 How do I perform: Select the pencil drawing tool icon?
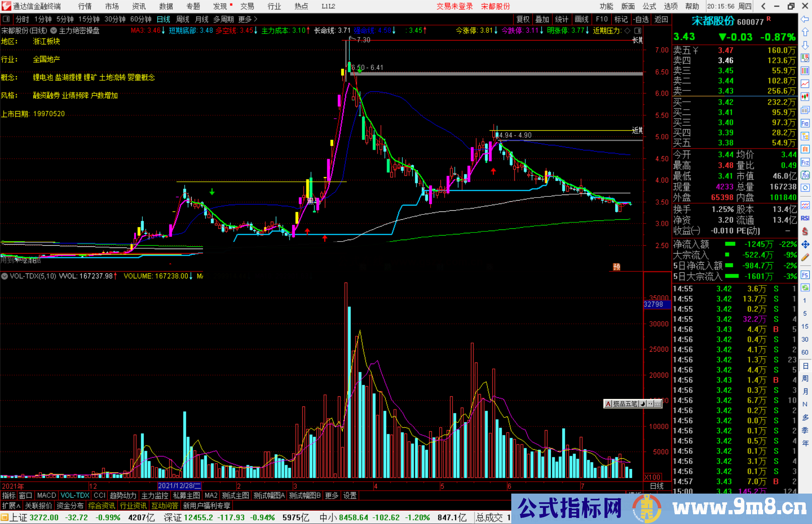pos(805,257)
